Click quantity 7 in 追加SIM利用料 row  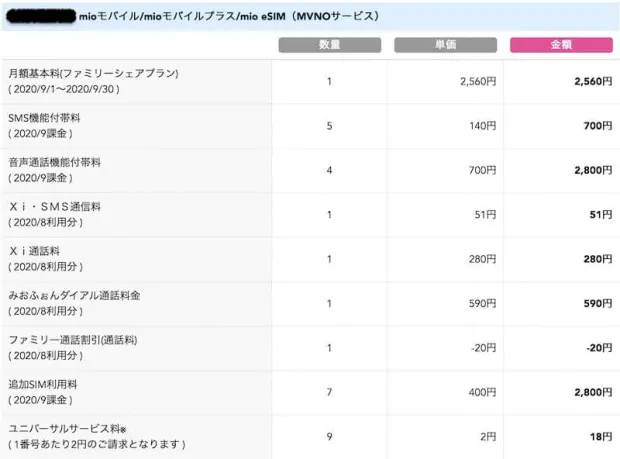click(329, 392)
